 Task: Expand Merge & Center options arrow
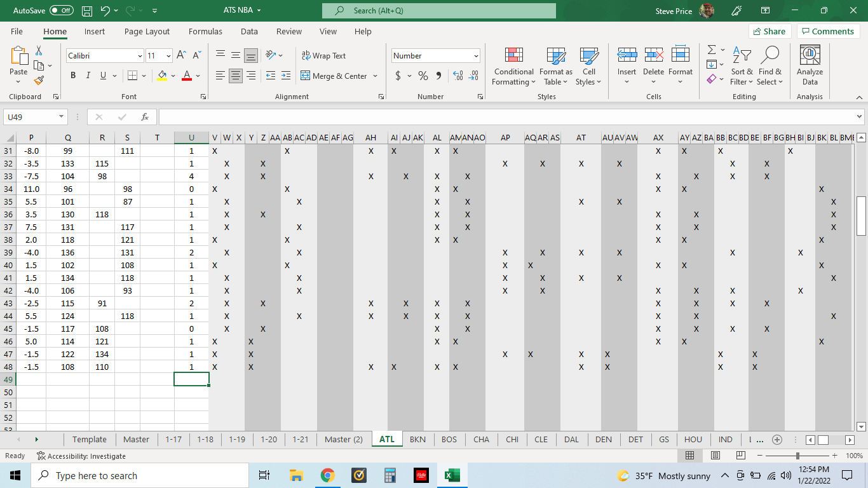click(x=375, y=76)
